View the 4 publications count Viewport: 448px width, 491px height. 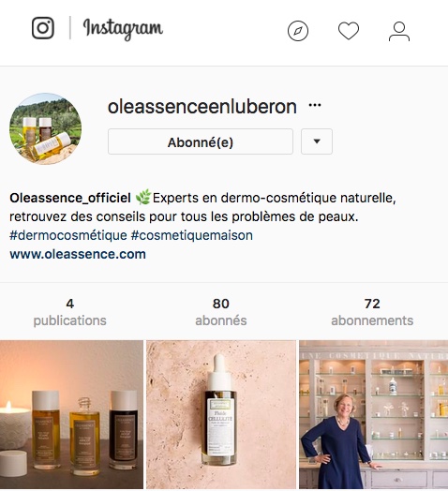click(70, 312)
